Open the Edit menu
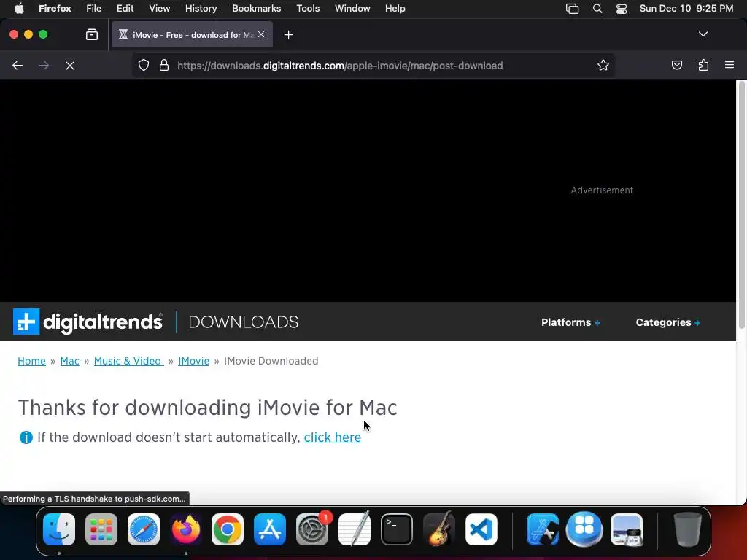This screenshot has width=747, height=560. [x=125, y=8]
